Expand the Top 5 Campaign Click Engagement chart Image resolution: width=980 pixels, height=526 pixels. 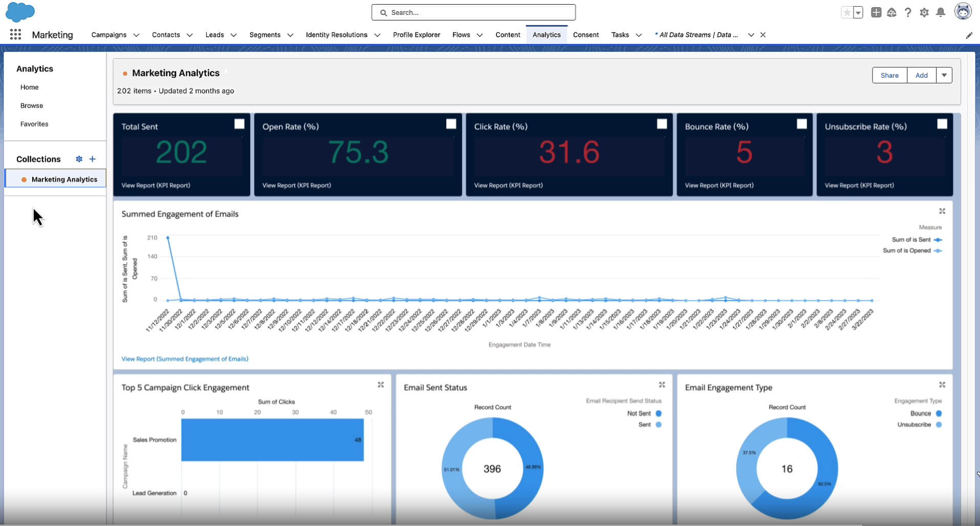point(381,385)
